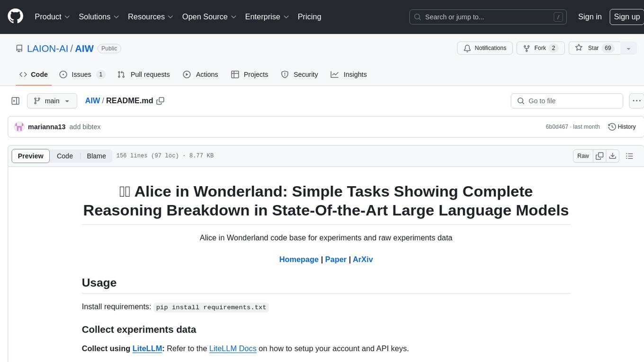Copy the raw file contents
644x362 pixels.
coord(599,156)
